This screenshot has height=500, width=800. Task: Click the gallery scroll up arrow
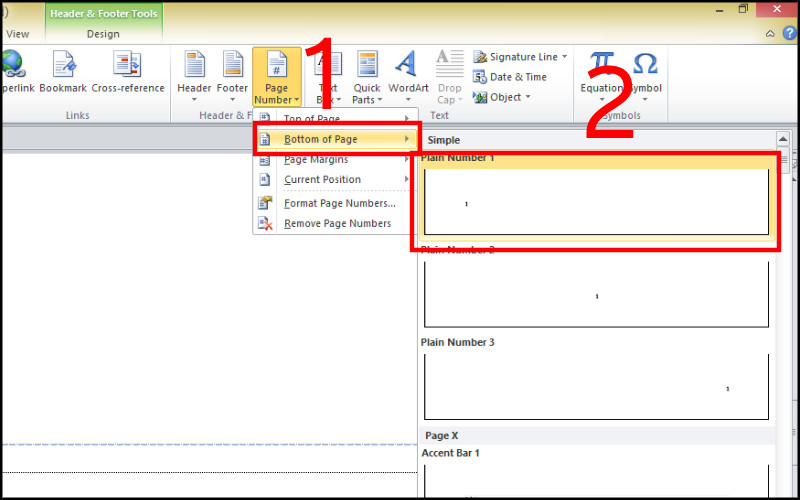[783, 139]
